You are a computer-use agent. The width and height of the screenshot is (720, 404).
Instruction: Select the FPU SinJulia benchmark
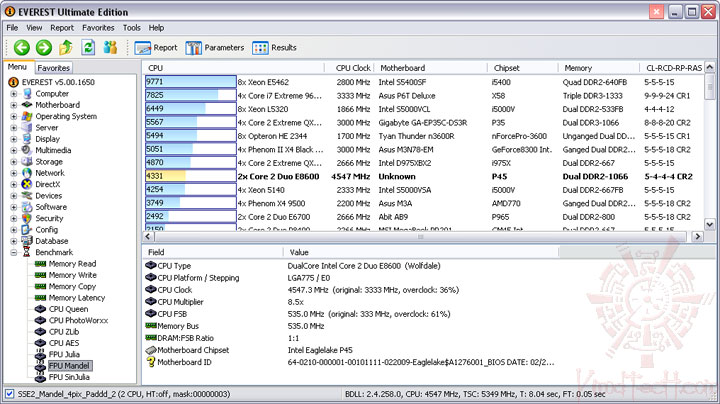pyautogui.click(x=69, y=377)
